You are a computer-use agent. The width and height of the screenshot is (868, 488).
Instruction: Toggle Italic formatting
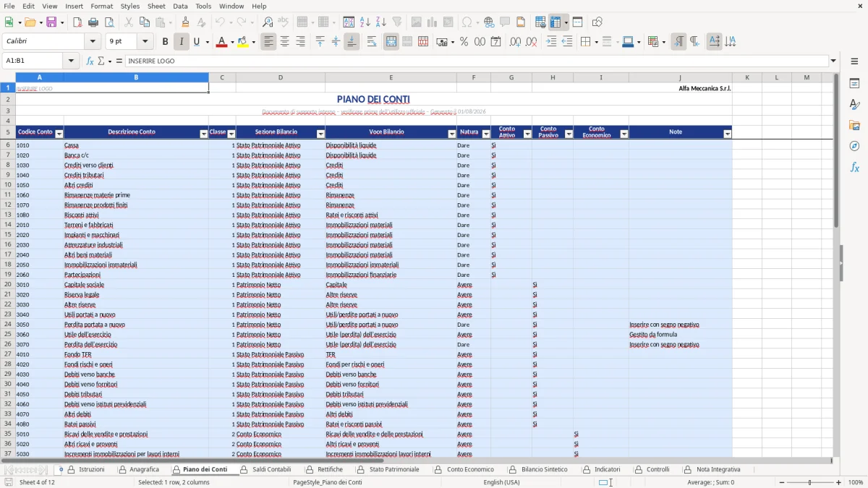click(182, 42)
